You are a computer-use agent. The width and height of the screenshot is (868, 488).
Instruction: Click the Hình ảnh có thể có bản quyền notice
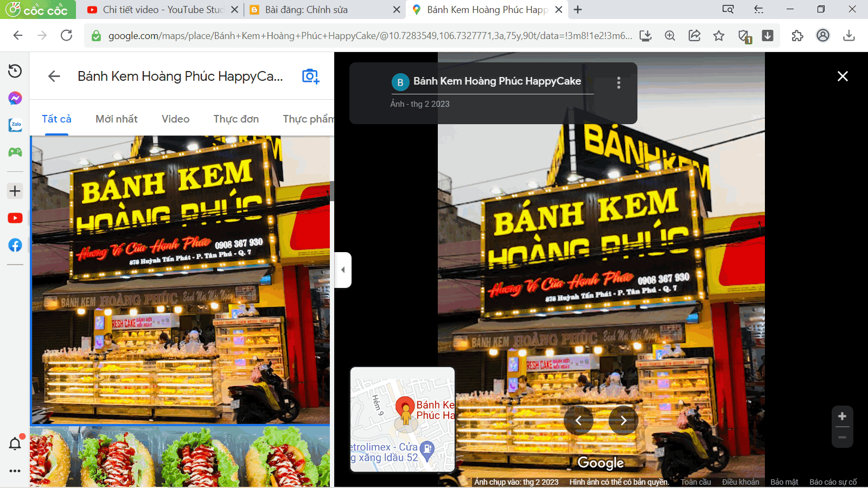coord(619,482)
